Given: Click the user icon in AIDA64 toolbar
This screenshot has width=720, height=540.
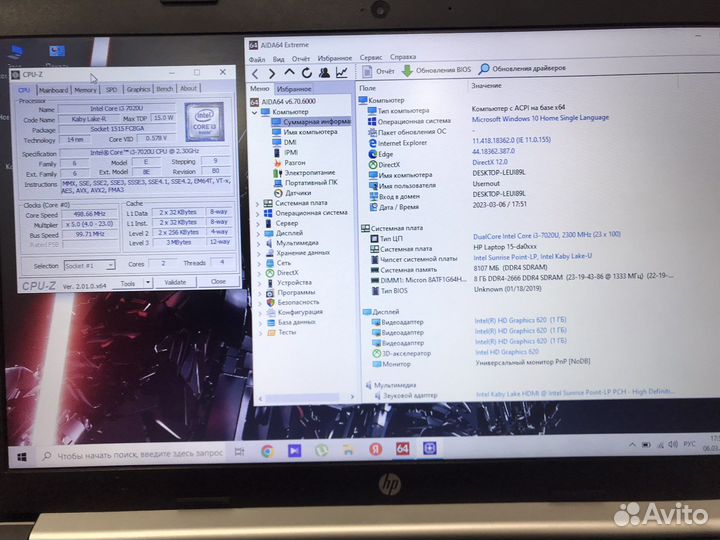Looking at the screenshot, I should point(324,73).
